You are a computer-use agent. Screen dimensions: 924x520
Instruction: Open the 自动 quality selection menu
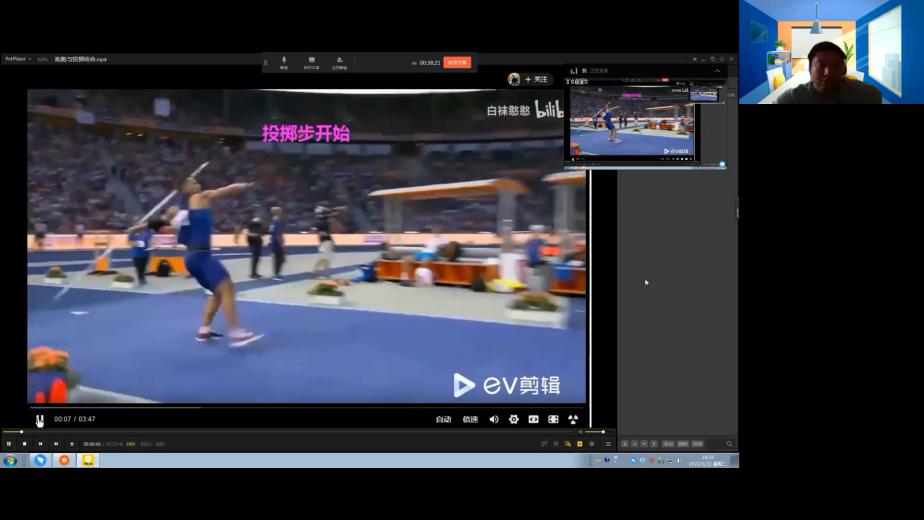[443, 419]
